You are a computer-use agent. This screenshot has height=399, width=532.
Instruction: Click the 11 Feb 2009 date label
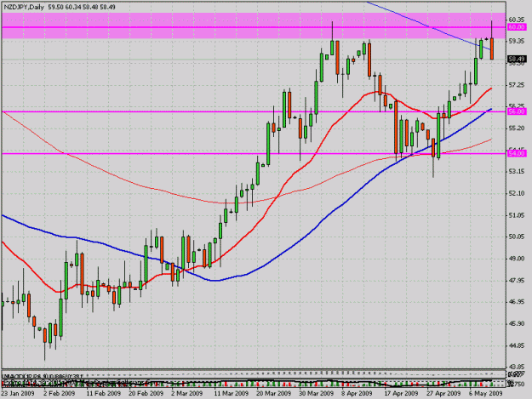tap(104, 393)
